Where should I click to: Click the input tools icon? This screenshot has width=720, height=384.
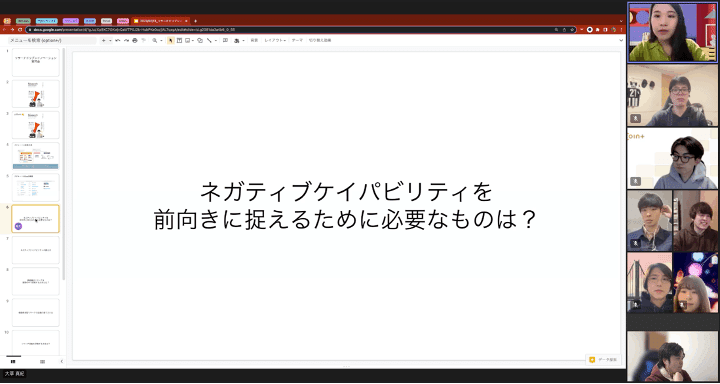(x=236, y=40)
